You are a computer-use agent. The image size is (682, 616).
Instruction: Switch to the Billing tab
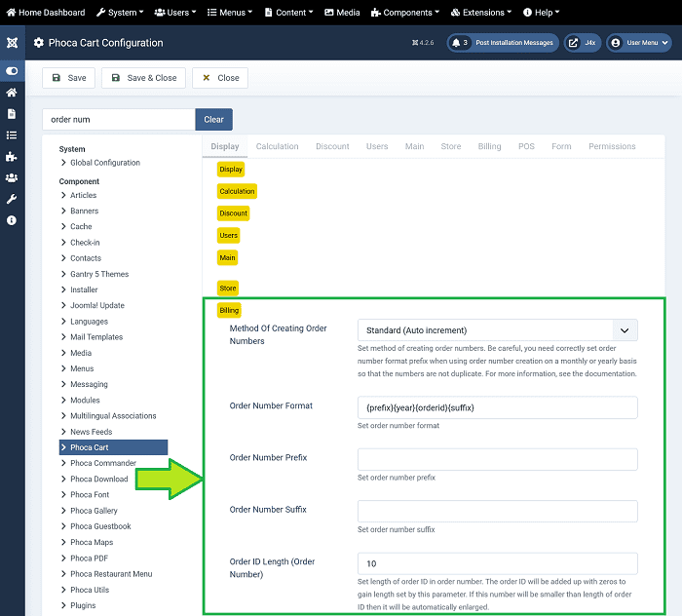[489, 146]
